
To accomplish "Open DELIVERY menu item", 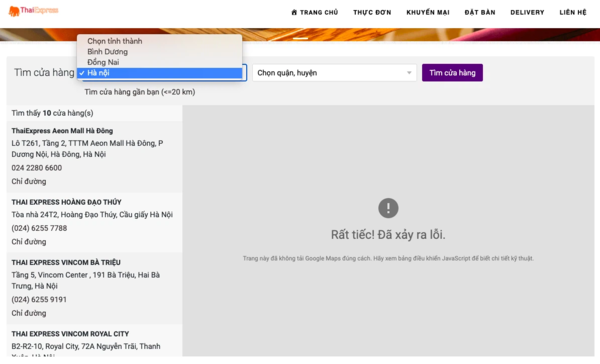I will (527, 13).
